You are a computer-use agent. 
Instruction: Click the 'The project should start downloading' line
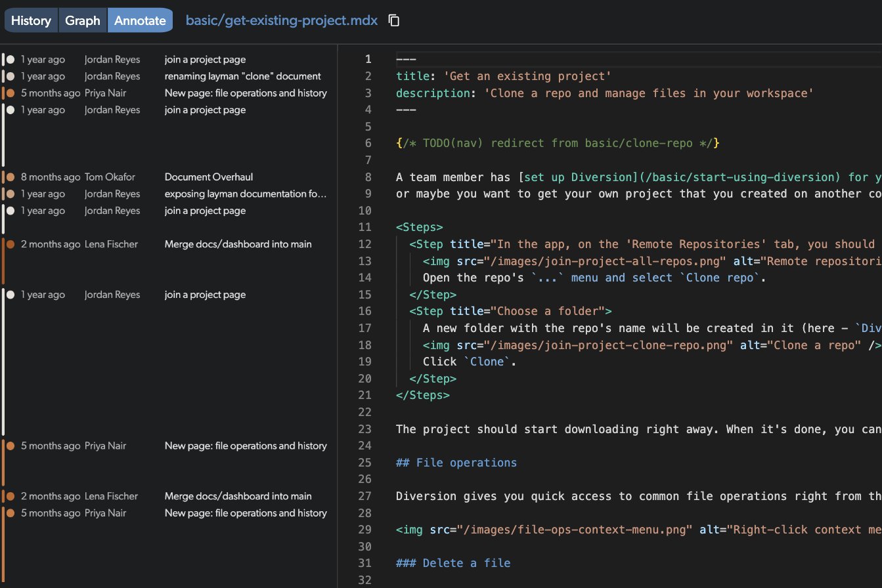[639, 429]
